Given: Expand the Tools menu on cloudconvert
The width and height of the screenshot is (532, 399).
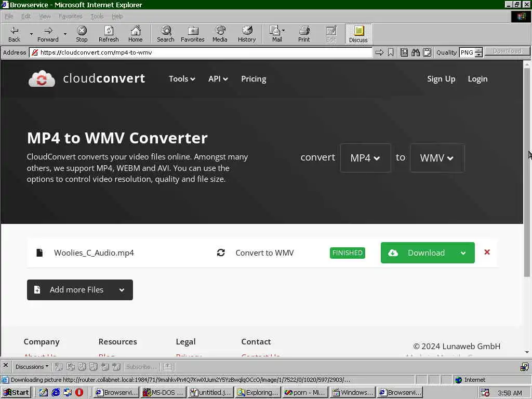Looking at the screenshot, I should pos(182,79).
